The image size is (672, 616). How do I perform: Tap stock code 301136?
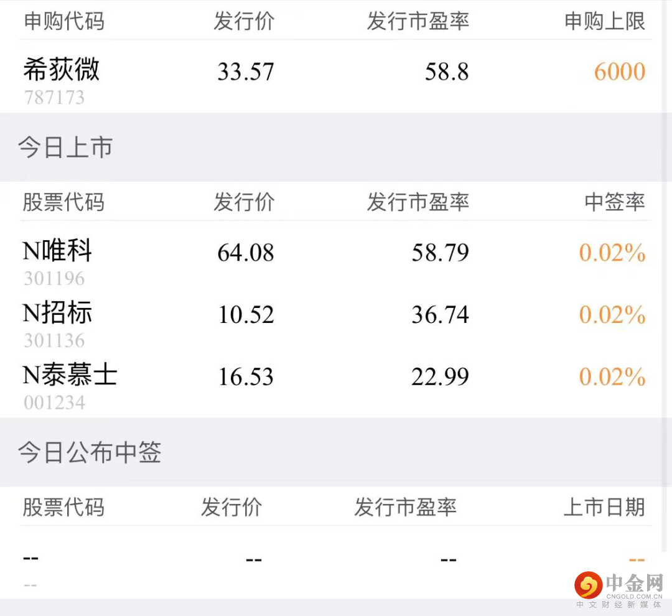tap(54, 340)
